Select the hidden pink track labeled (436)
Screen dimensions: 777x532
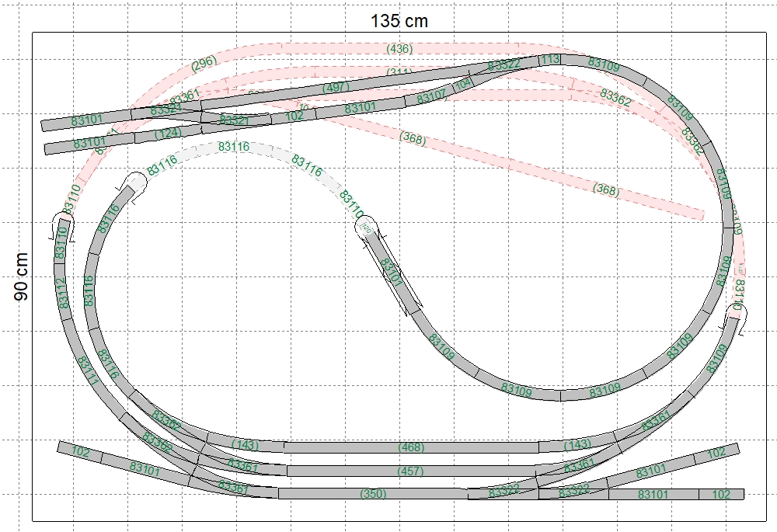399,49
